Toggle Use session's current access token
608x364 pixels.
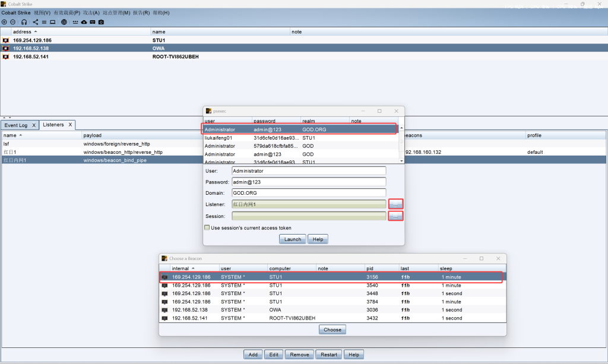pyautogui.click(x=207, y=227)
